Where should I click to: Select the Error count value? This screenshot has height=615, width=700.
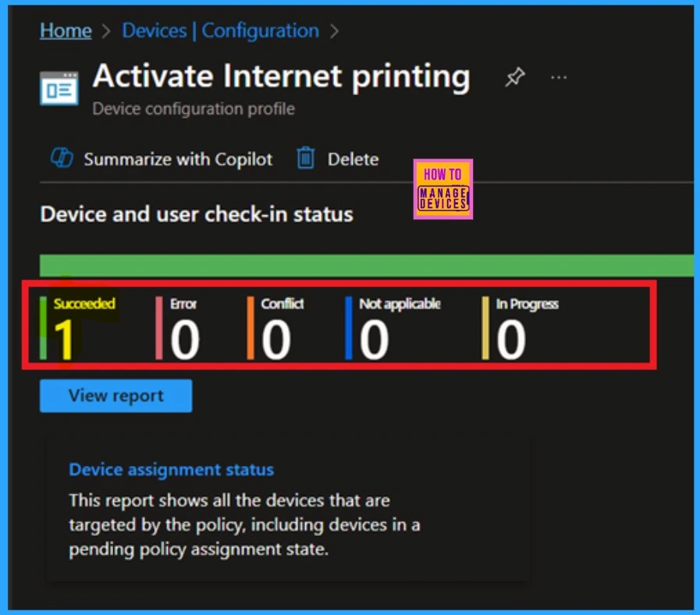point(185,339)
